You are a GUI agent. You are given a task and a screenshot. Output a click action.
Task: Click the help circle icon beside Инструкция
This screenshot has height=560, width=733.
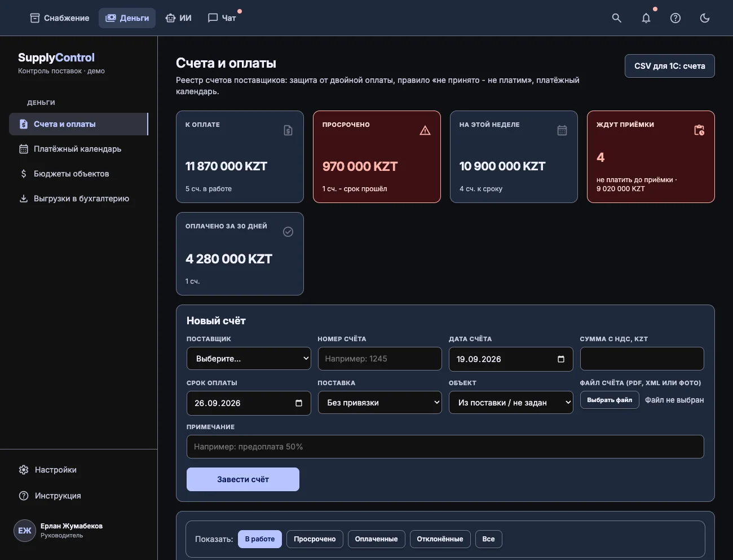[24, 496]
